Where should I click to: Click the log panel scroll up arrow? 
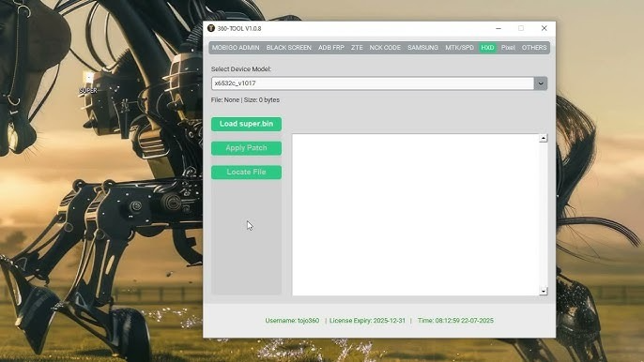click(544, 138)
